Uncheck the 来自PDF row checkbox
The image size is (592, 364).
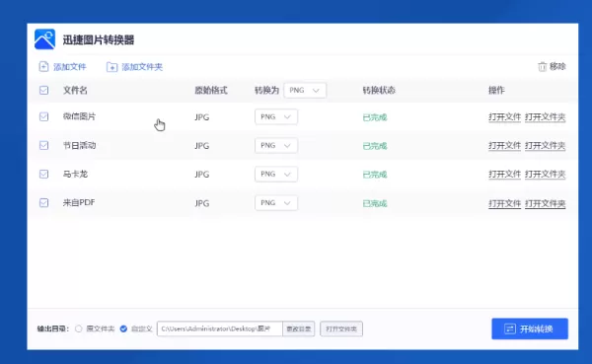tap(43, 203)
